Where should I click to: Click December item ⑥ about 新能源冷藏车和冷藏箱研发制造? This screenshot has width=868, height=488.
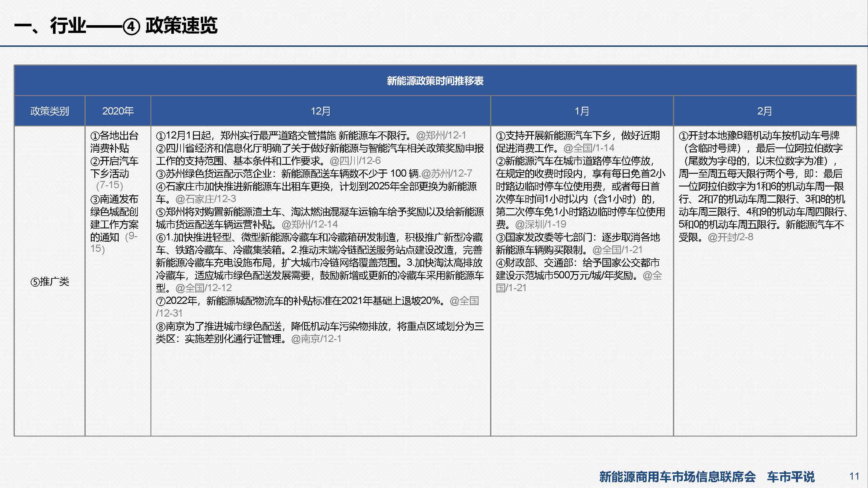320,263
